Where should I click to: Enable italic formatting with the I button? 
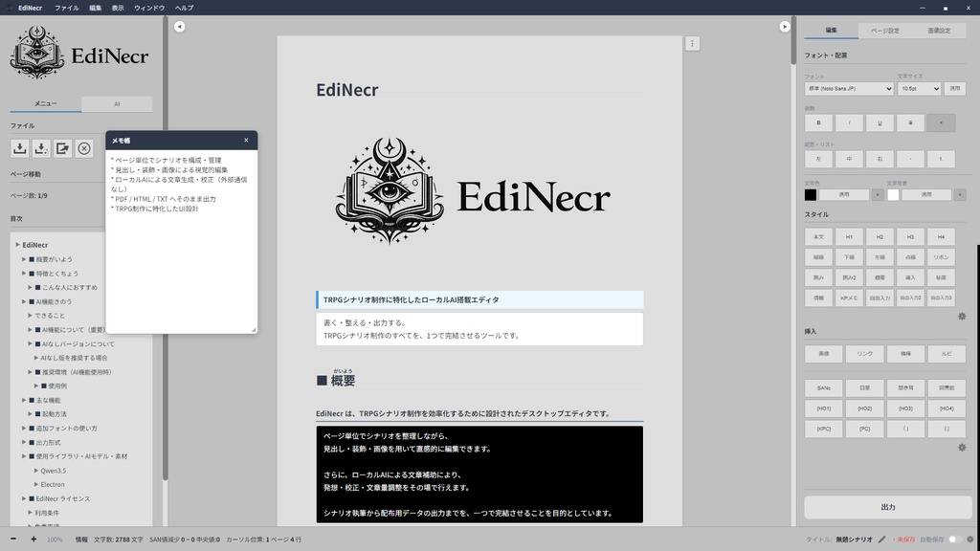click(x=850, y=122)
